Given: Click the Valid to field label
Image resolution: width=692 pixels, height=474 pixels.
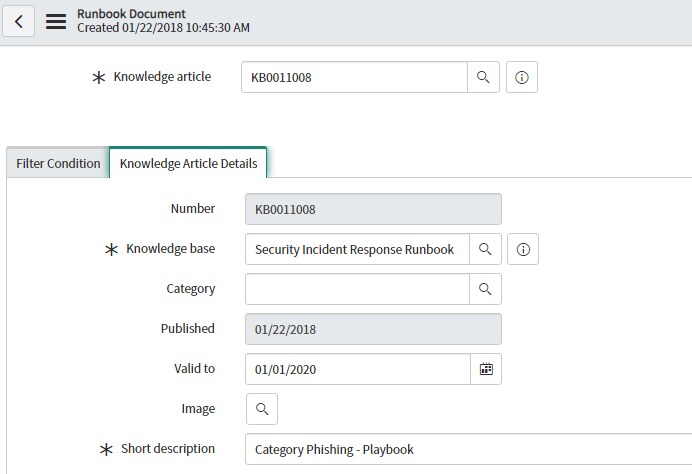Looking at the screenshot, I should 195,369.
